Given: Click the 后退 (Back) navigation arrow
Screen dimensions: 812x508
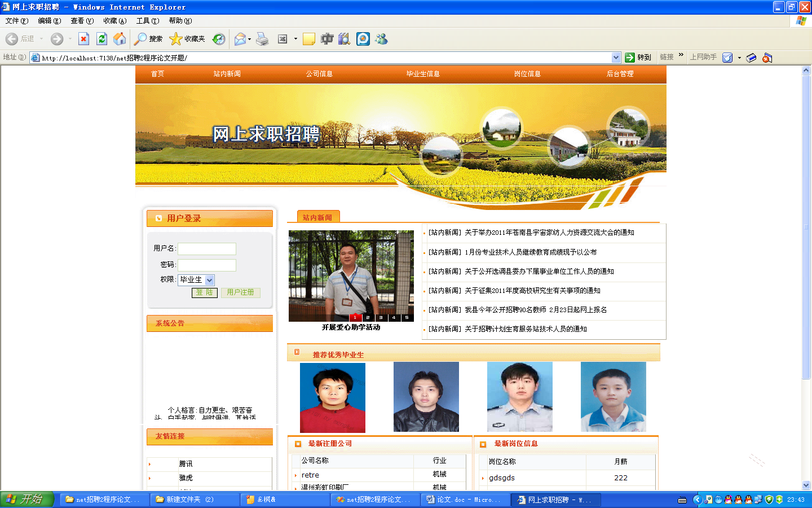Looking at the screenshot, I should click(x=11, y=38).
